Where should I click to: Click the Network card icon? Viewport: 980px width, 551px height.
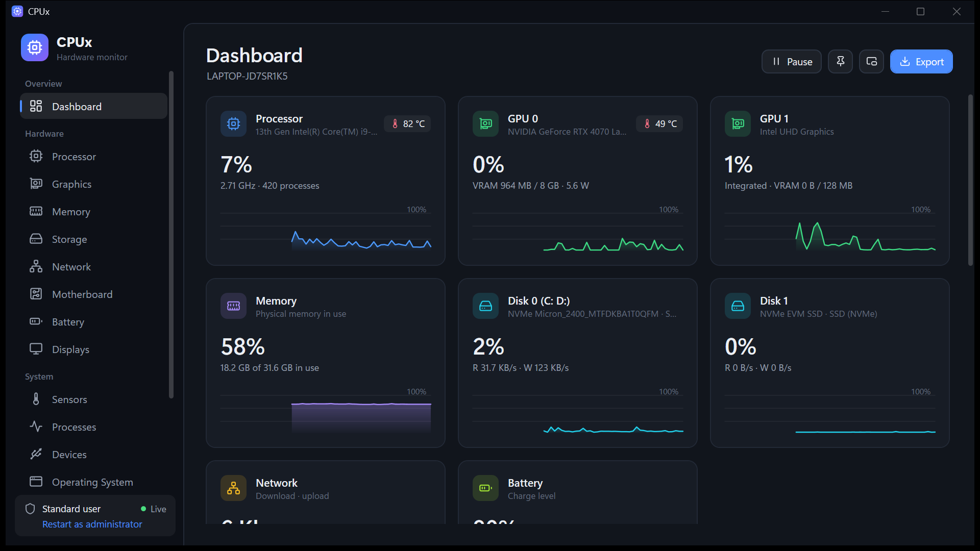click(233, 488)
